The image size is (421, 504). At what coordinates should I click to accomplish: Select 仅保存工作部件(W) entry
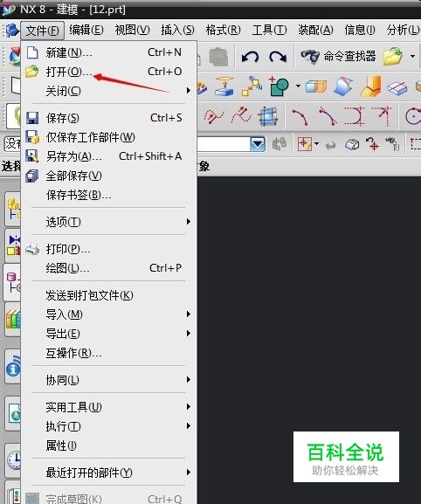coord(108,137)
